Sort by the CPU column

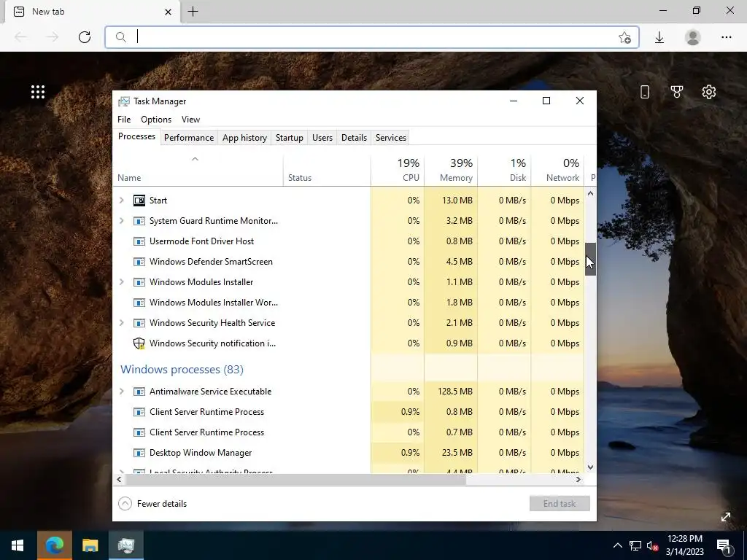click(x=398, y=171)
